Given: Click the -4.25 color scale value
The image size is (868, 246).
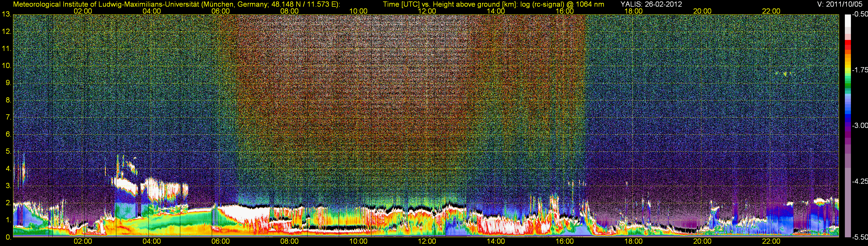Looking at the screenshot, I should (x=860, y=181).
